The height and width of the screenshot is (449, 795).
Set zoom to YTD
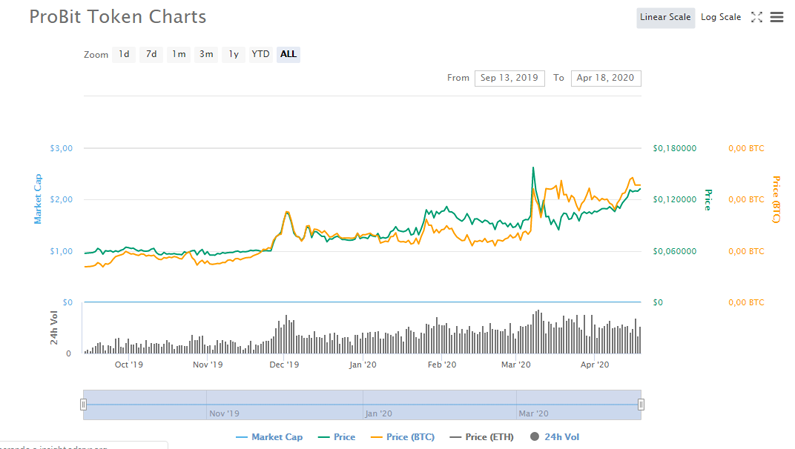pos(261,54)
